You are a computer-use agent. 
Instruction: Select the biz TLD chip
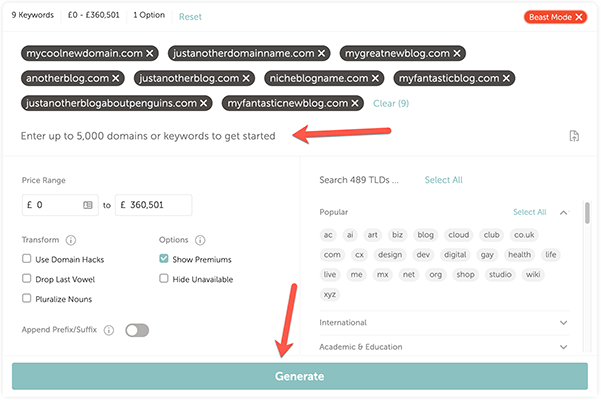point(397,235)
